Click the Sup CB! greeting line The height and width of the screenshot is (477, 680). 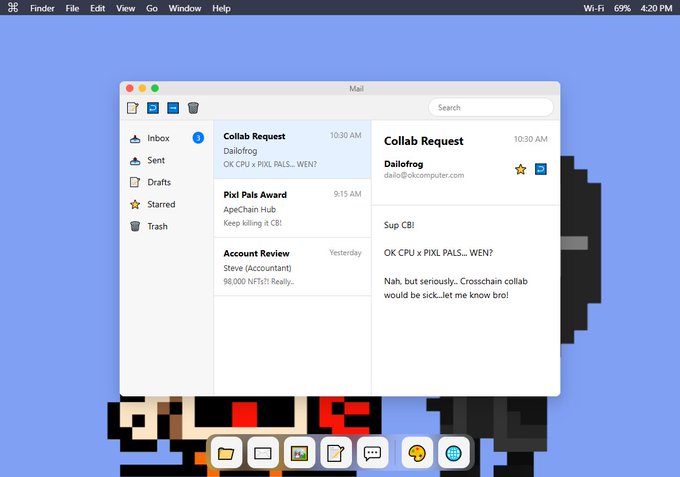pos(399,225)
